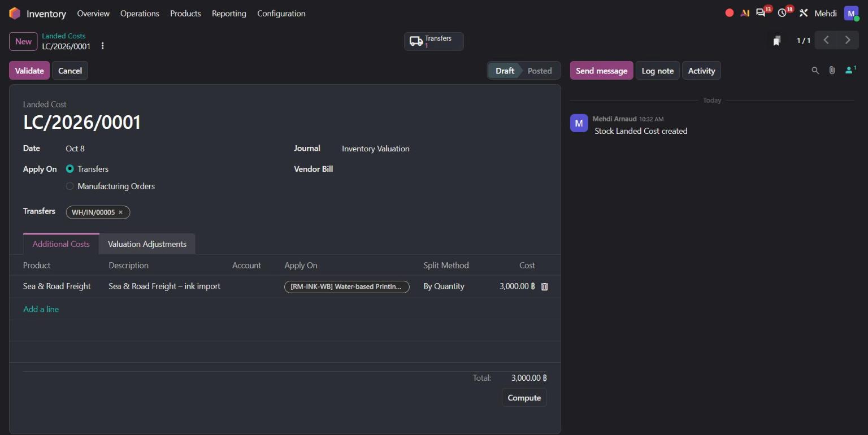Click the Posted status stage
Viewport: 868px width, 435px height.
539,71
